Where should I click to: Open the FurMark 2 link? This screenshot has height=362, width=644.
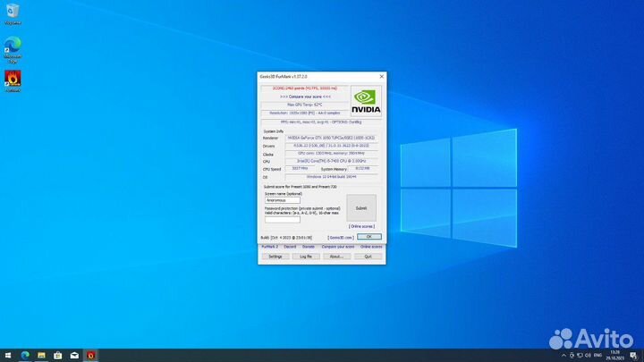pyautogui.click(x=270, y=247)
